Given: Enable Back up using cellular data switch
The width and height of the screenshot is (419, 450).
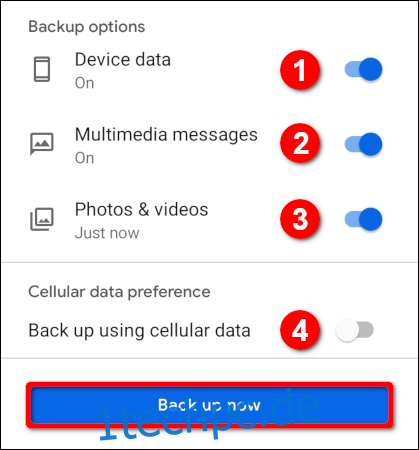Looking at the screenshot, I should [x=354, y=330].
